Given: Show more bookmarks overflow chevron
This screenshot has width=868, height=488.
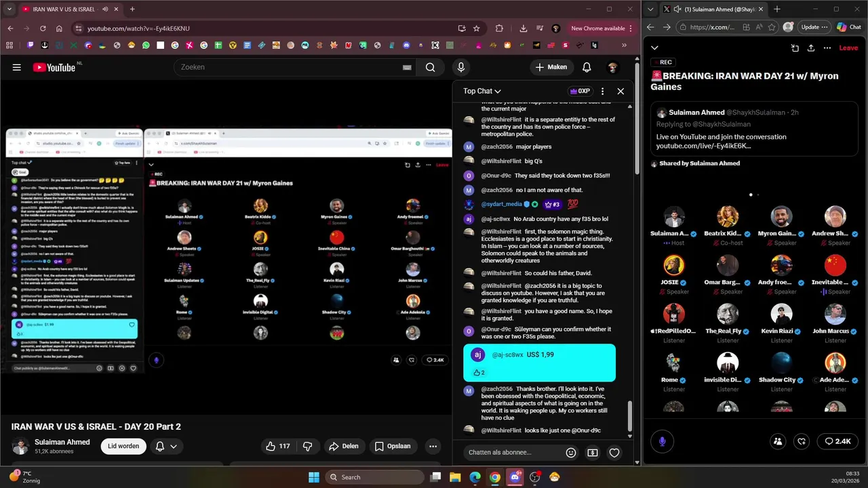Looking at the screenshot, I should pyautogui.click(x=625, y=45).
